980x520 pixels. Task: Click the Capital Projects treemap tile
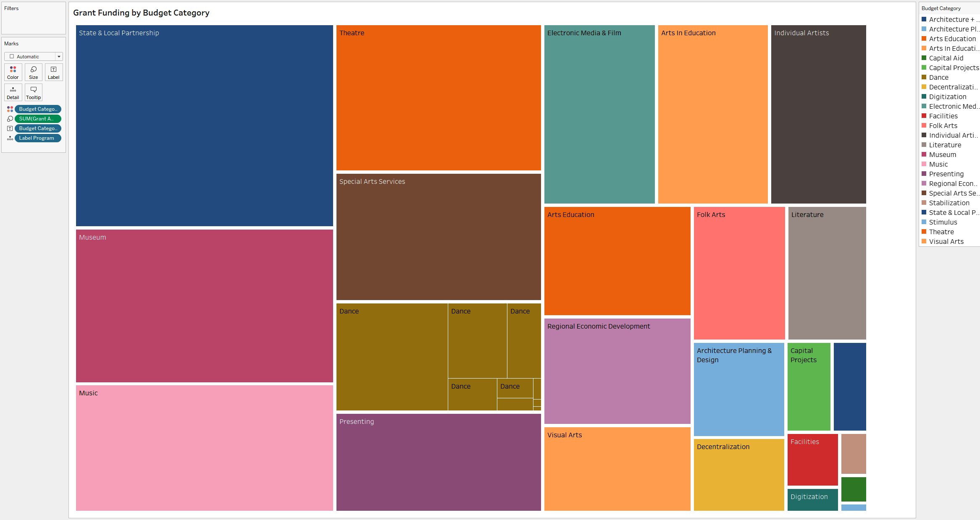coord(809,387)
